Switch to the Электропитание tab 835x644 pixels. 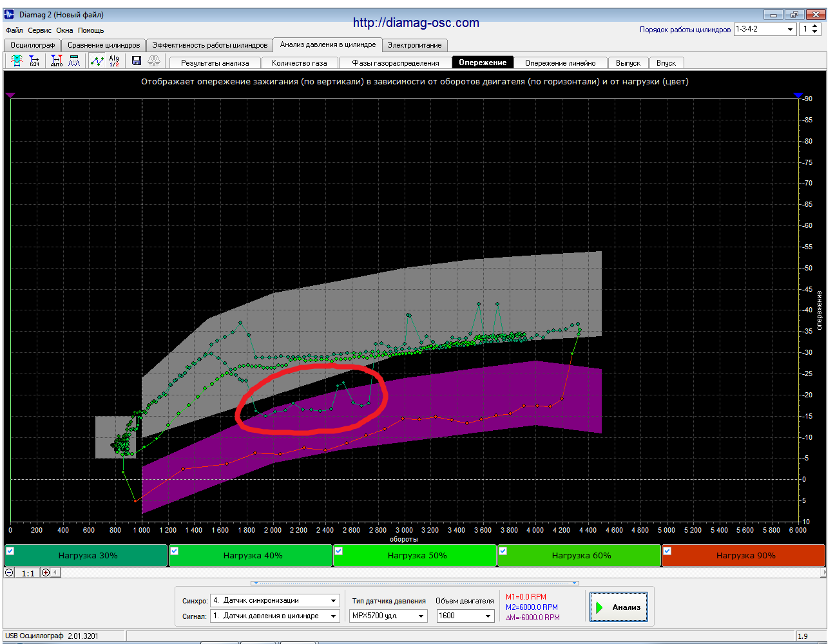414,45
